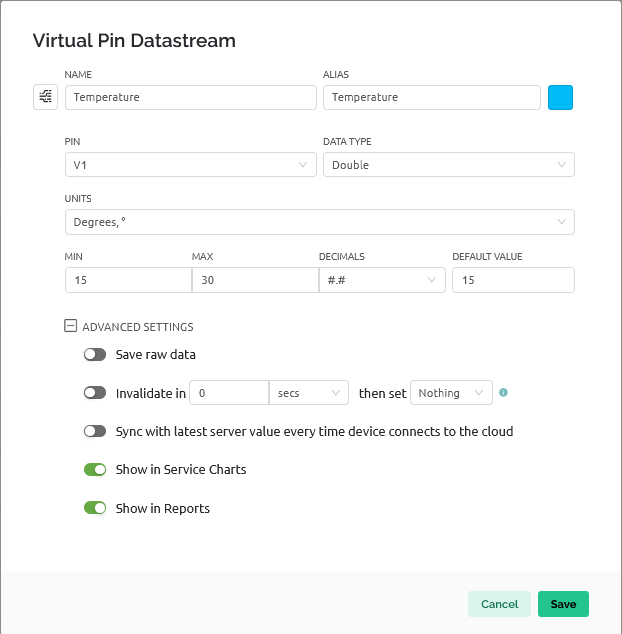Open the info tooltip icon next to Nothing
This screenshot has height=634, width=622.
[503, 392]
